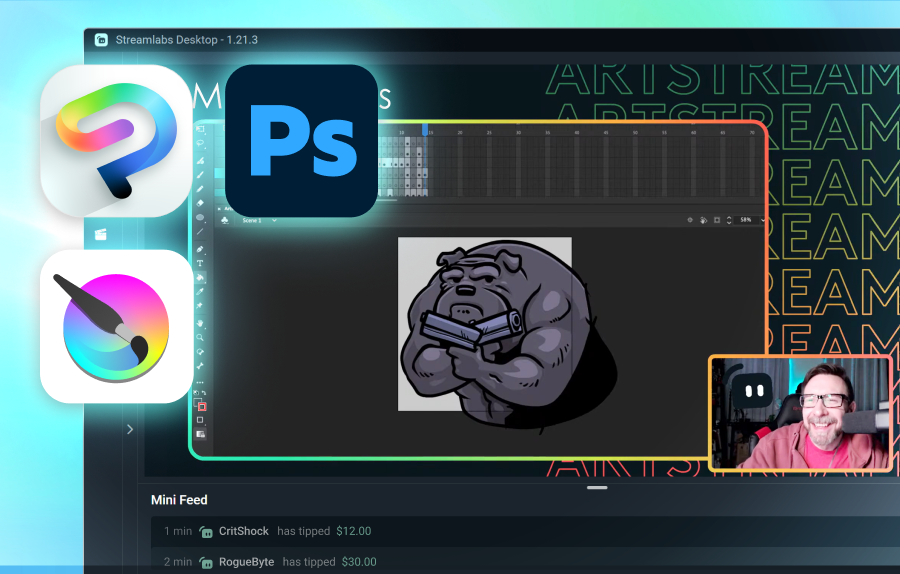Image resolution: width=900 pixels, height=574 pixels.
Task: Click frame 30 on the timeline ruler
Action: (x=518, y=133)
